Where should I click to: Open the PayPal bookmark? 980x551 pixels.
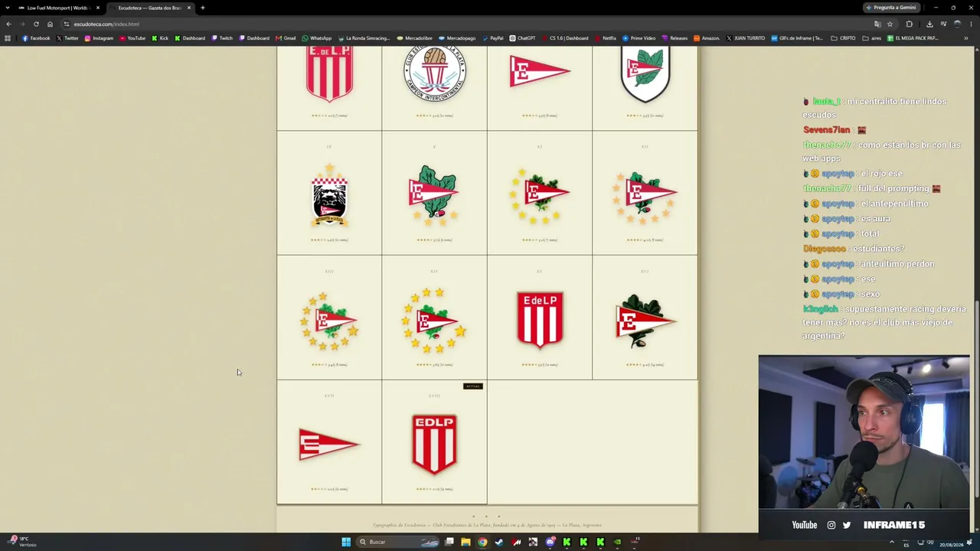492,38
